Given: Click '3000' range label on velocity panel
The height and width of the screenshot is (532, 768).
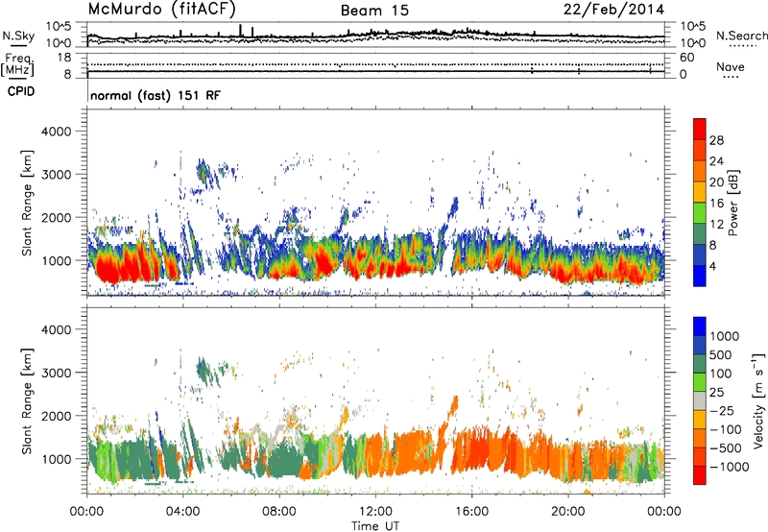Looking at the screenshot, I should click(x=57, y=373).
